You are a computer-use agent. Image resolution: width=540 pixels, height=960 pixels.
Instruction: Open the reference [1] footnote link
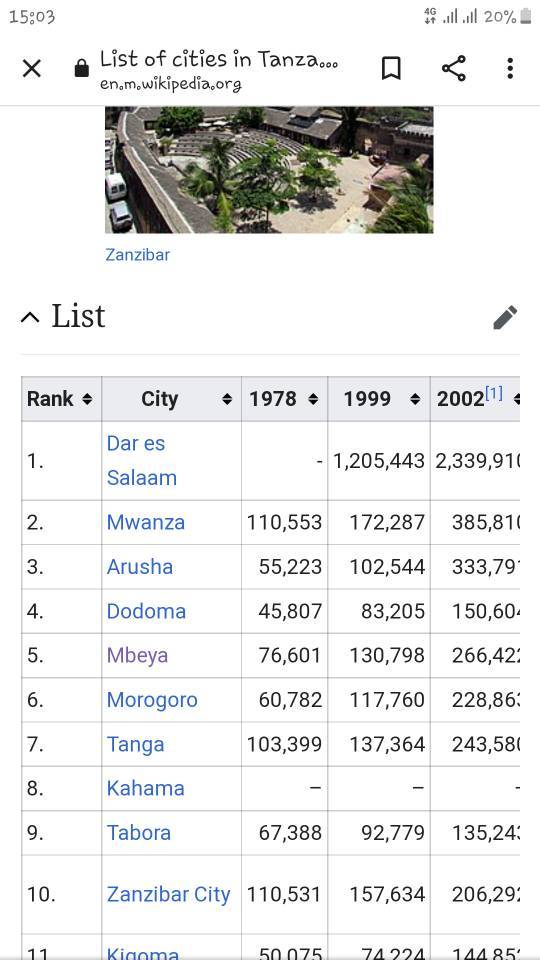click(494, 394)
